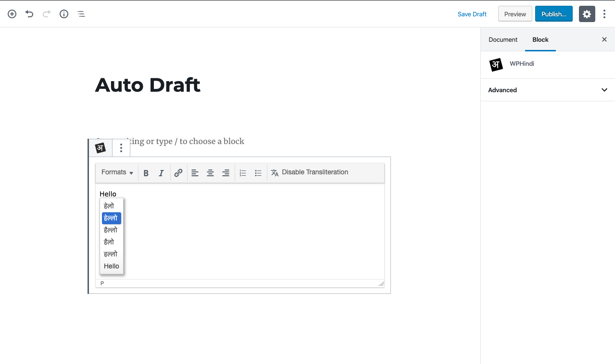Click the Save Draft link
Screen dimensions: 615x364
tap(472, 14)
